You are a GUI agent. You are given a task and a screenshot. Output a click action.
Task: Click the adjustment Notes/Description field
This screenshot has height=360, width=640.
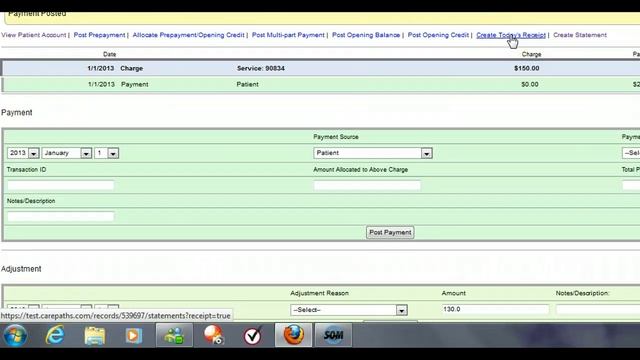pyautogui.click(x=598, y=309)
